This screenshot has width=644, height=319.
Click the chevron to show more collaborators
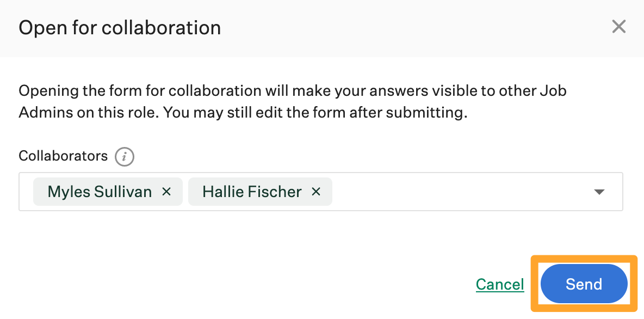pyautogui.click(x=599, y=192)
